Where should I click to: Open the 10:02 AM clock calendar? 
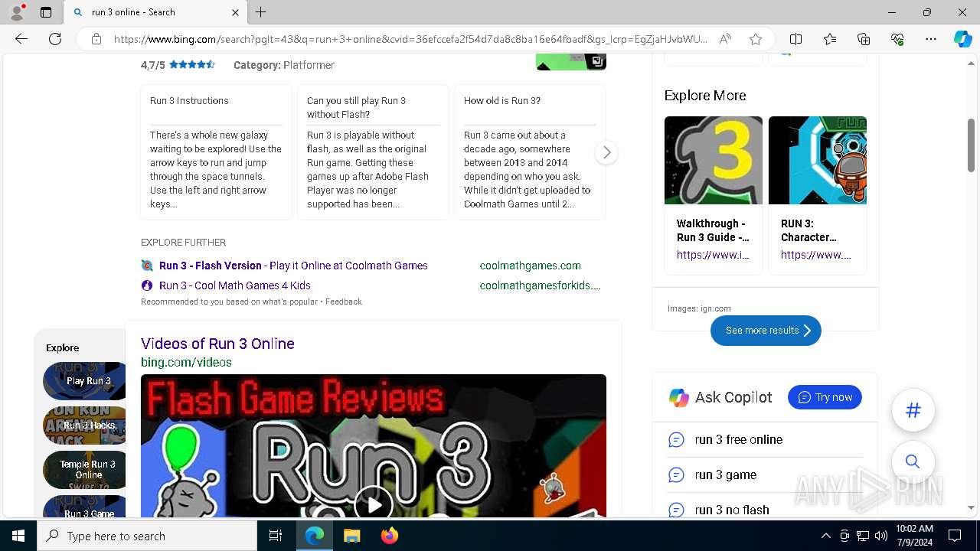coord(914,536)
